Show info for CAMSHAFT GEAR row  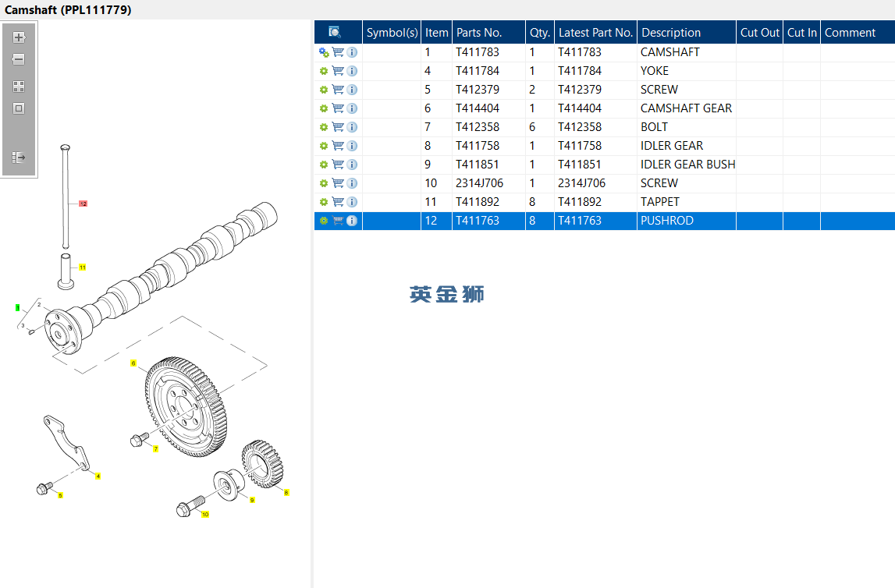tap(352, 108)
